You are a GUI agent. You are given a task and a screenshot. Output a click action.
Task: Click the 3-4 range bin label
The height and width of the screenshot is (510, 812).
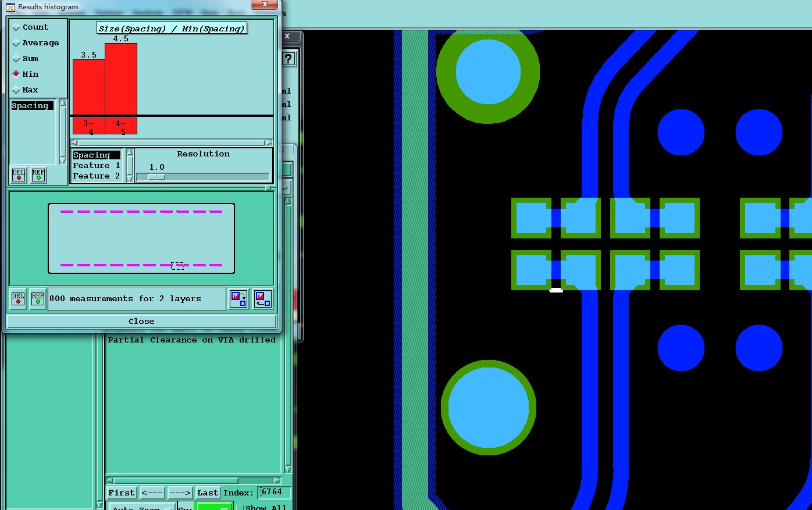pos(88,126)
